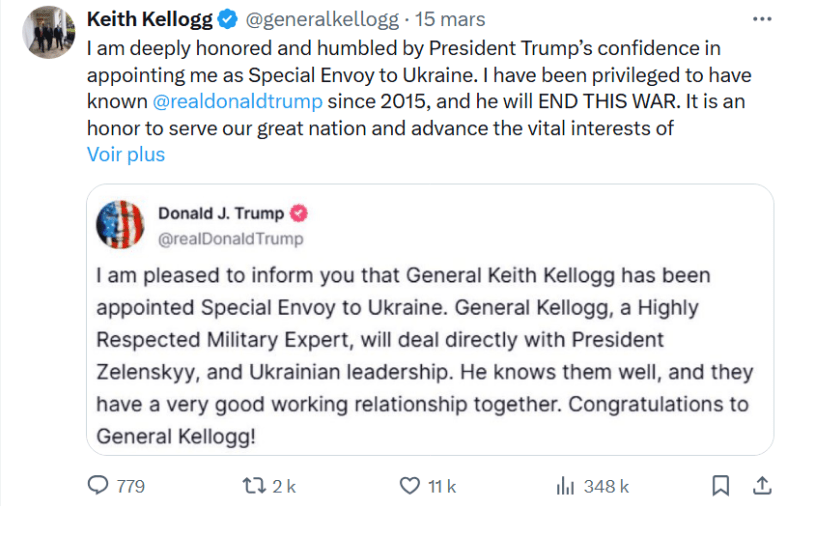Open view analytics bar chart icon

[564, 486]
